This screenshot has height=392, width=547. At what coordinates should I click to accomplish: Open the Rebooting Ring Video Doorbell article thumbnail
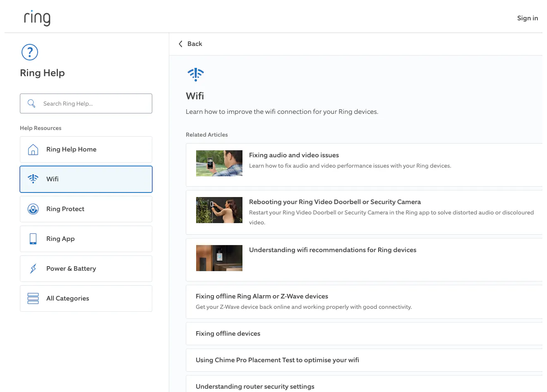(219, 210)
